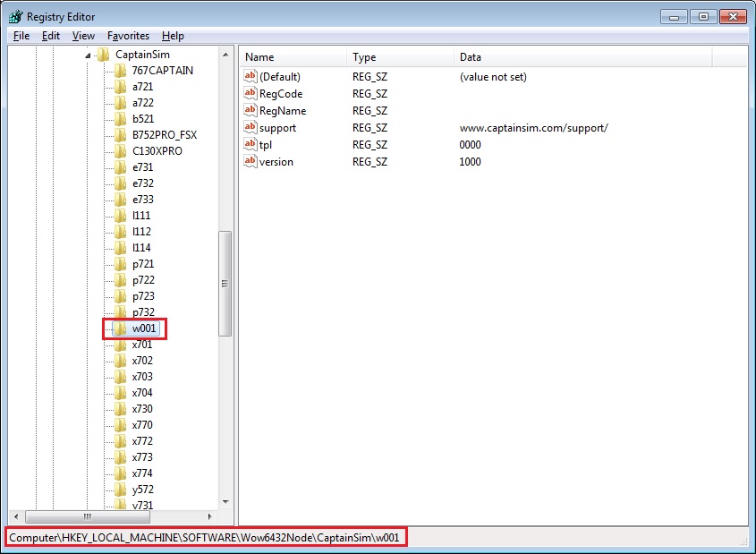Click the b521 folder icon

tap(120, 119)
